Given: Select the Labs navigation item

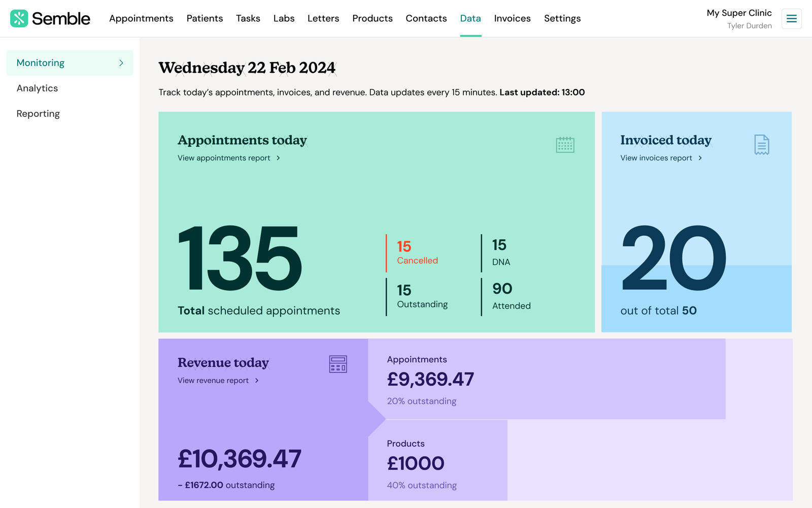Looking at the screenshot, I should click(x=284, y=18).
